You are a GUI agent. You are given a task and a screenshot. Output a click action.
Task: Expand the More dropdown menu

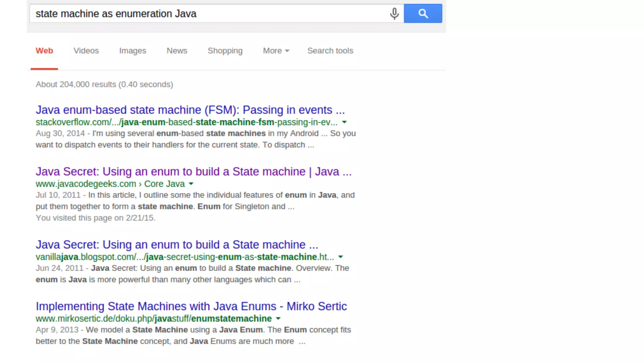click(276, 51)
